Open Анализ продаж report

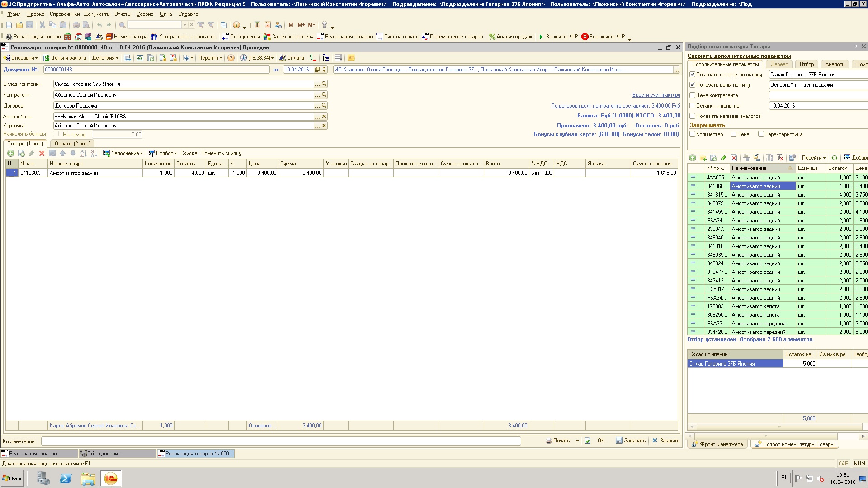[x=510, y=37]
